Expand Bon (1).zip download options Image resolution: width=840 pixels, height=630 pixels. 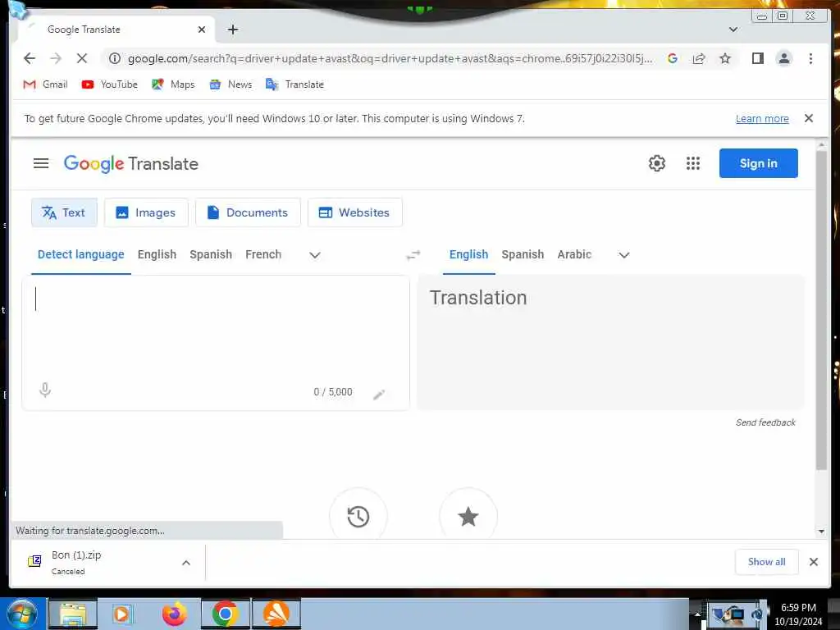(x=186, y=563)
